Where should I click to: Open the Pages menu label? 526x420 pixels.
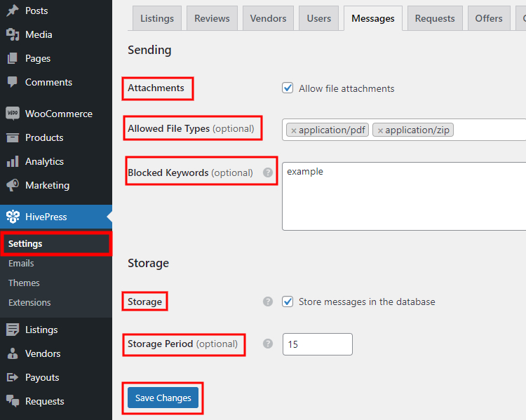coord(38,59)
